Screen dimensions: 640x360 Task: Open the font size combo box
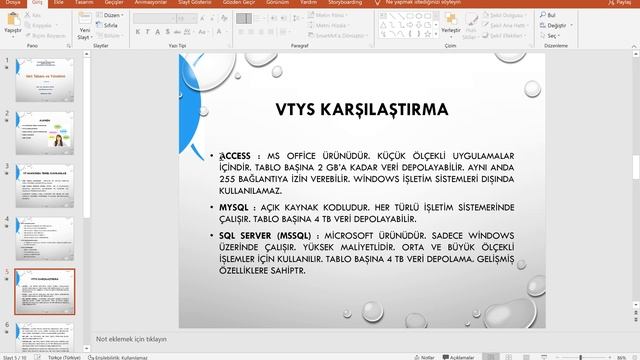[x=187, y=18]
